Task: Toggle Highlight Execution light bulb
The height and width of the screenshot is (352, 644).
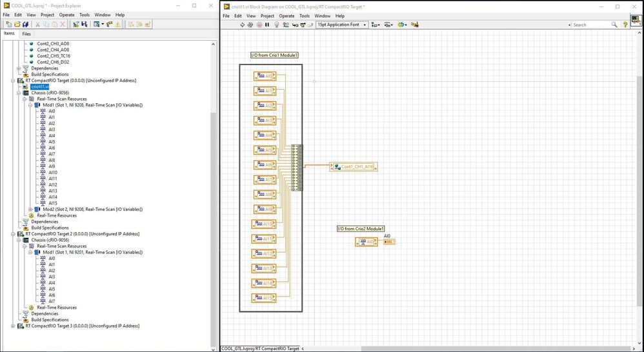Action: [x=277, y=24]
